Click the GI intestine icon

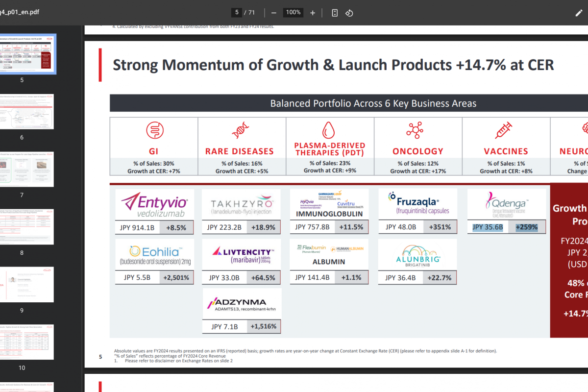click(x=155, y=130)
